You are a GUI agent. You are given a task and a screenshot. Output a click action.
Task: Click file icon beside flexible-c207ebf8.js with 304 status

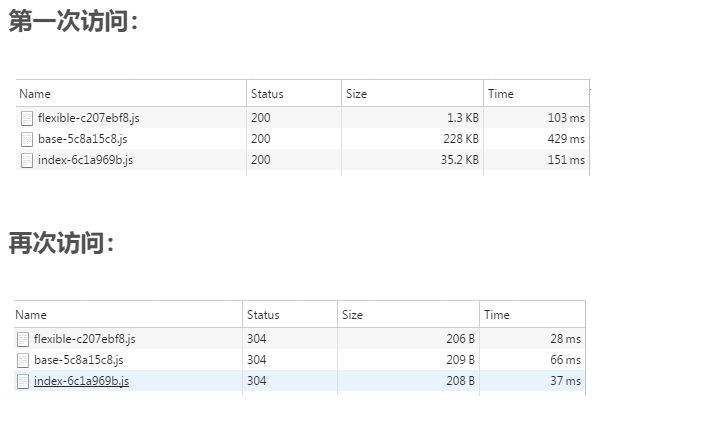[x=23, y=339]
